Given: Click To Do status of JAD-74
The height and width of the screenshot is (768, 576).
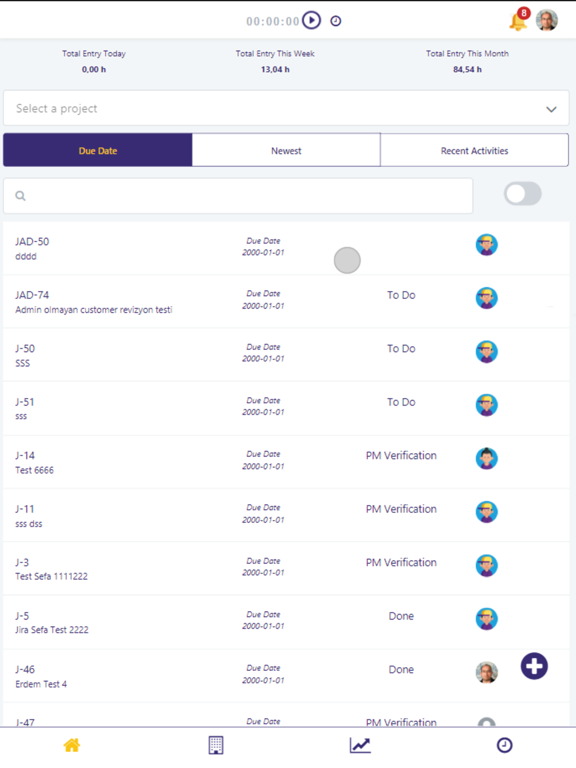Looking at the screenshot, I should coord(401,295).
